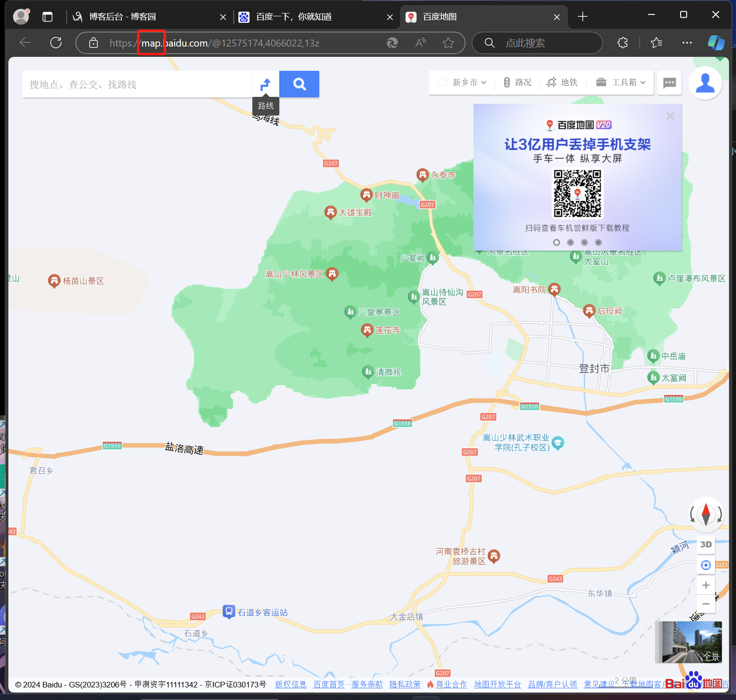Click the 大雄宝殿 map marker
The image size is (736, 700).
coord(331,212)
